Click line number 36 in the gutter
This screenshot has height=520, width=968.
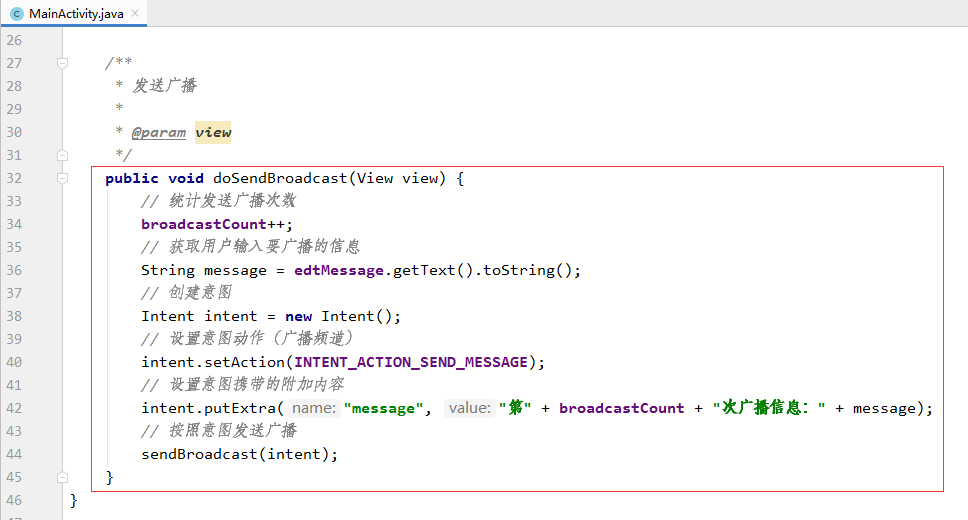14,270
